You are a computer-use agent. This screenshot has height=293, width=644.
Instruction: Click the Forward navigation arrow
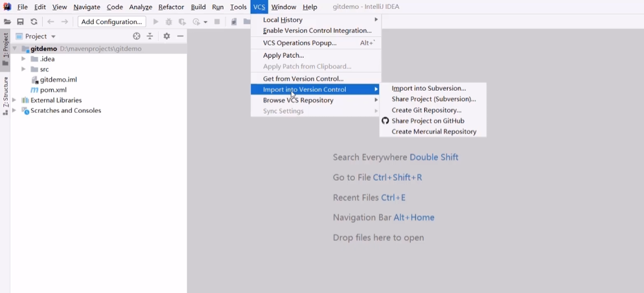pos(65,22)
